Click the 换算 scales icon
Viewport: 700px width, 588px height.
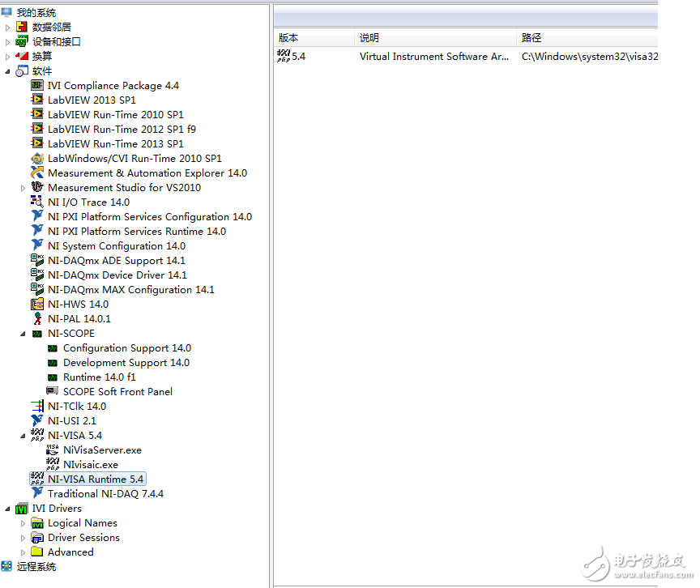[22, 56]
